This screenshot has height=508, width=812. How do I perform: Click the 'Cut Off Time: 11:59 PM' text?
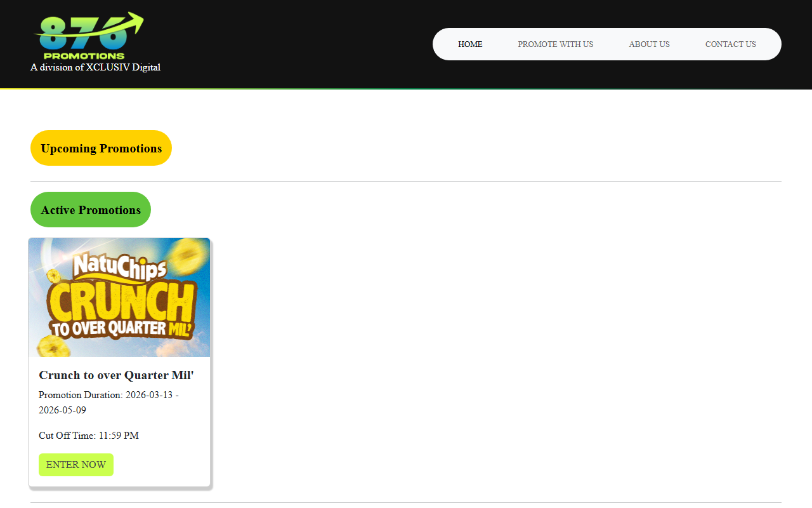click(89, 436)
